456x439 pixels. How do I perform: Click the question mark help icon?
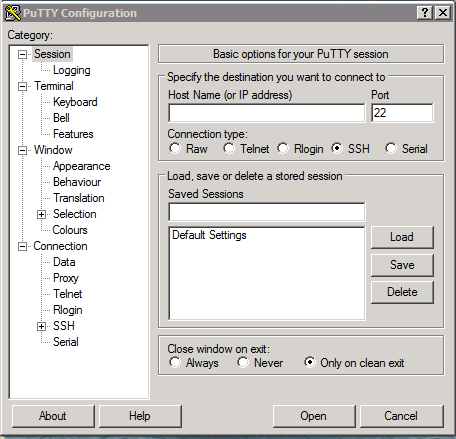[425, 13]
